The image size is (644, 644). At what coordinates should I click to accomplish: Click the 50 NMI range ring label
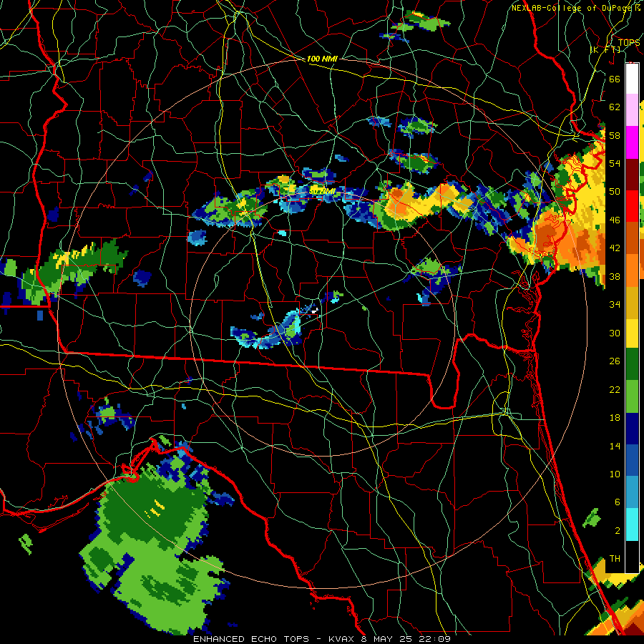[x=323, y=191]
